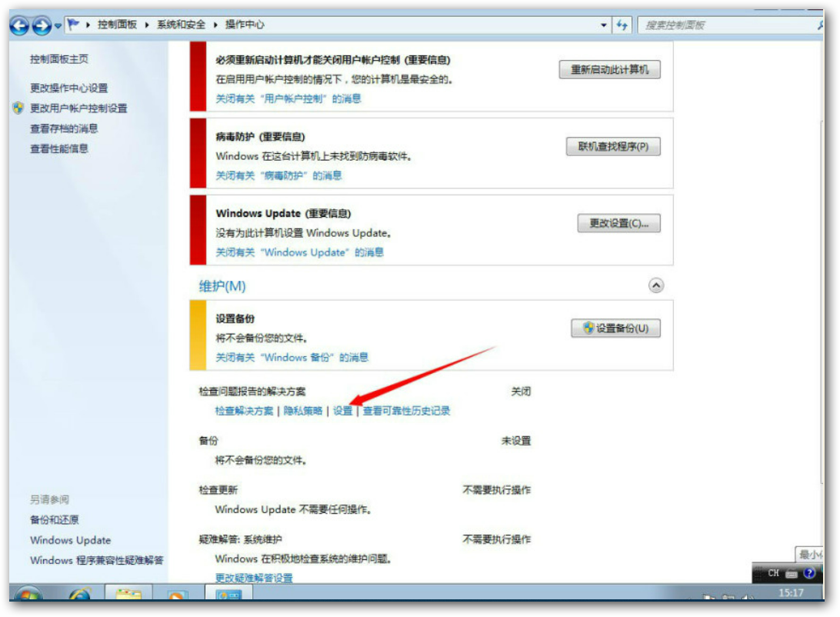This screenshot has width=840, height=617.
Task: Click the 重新启动此计算机 button
Action: (610, 70)
